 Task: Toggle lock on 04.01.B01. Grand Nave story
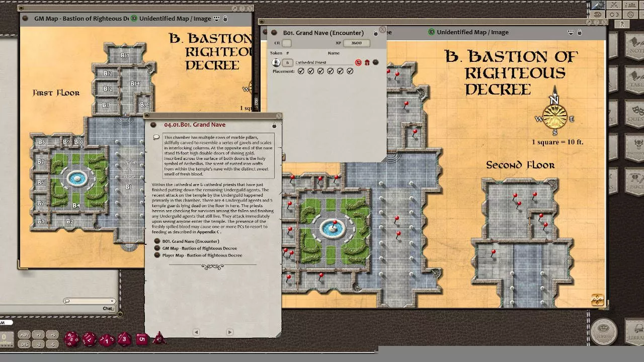(274, 125)
